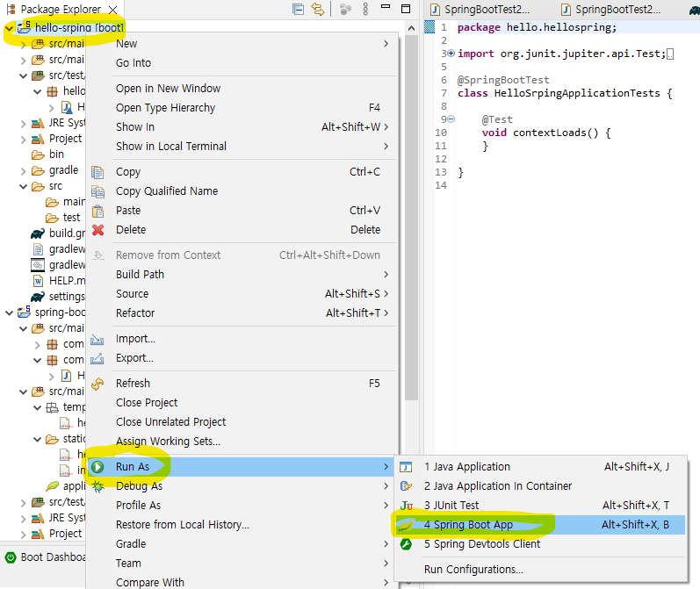The width and height of the screenshot is (700, 589).
Task: Open Show in Local Terminal submenu
Action: coord(242,147)
